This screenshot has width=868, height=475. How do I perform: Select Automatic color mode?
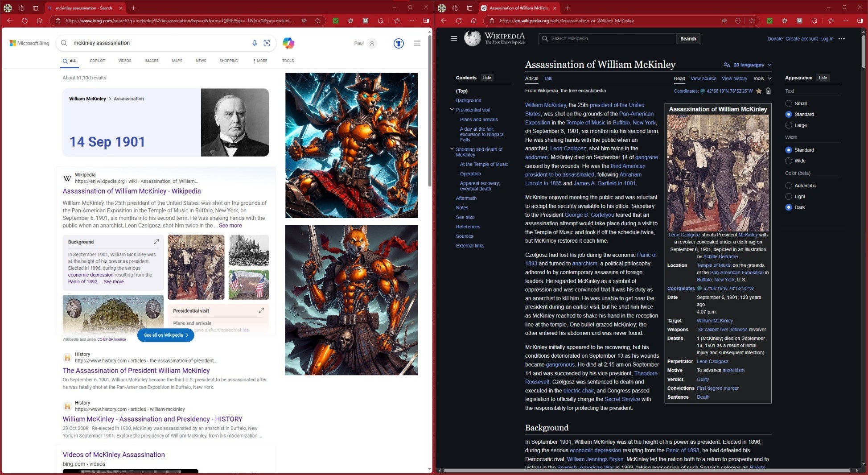click(788, 186)
